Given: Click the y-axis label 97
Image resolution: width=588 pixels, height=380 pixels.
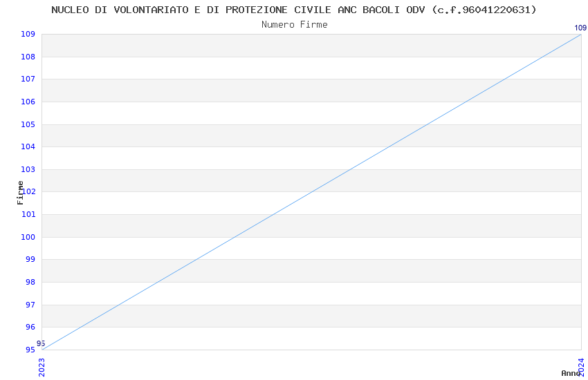Looking at the screenshot, I should point(30,305).
